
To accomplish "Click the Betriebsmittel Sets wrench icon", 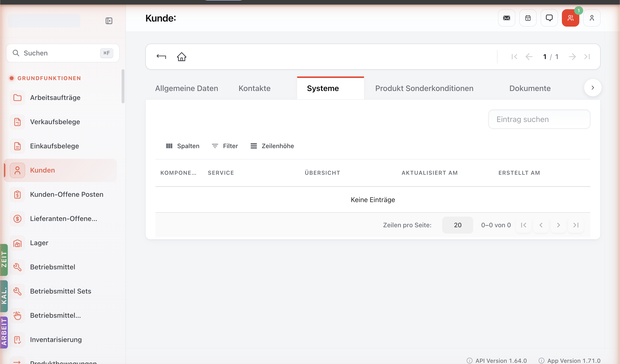I will [x=17, y=291].
